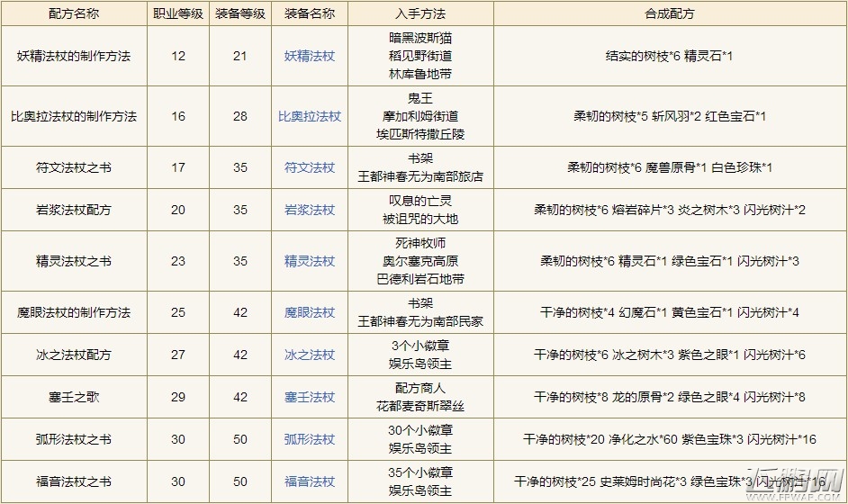Click the recipe containing 熔岩碎片*3 炎之树木*3

(670, 210)
